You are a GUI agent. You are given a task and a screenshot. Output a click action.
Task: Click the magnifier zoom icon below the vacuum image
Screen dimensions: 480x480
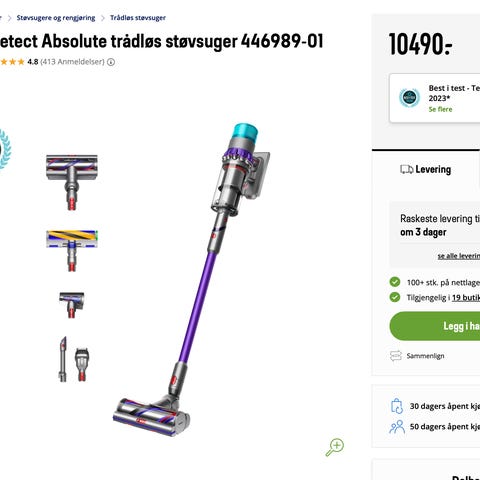click(335, 447)
